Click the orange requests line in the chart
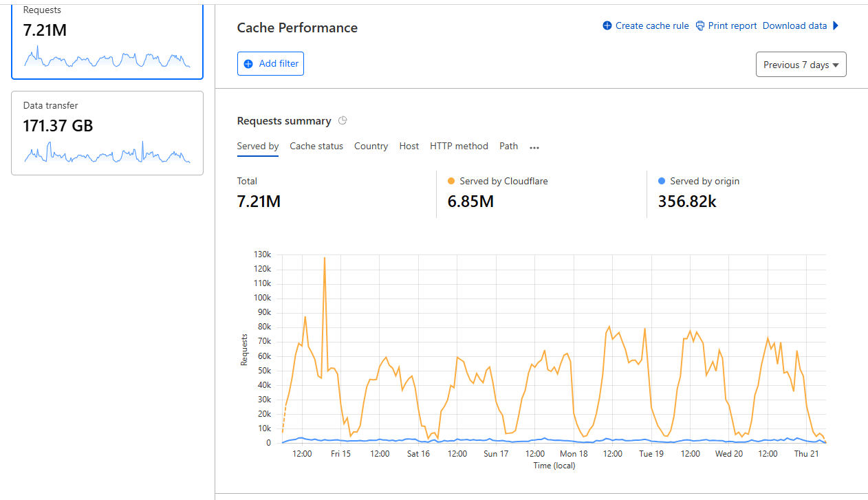This screenshot has width=868, height=500. [x=609, y=329]
